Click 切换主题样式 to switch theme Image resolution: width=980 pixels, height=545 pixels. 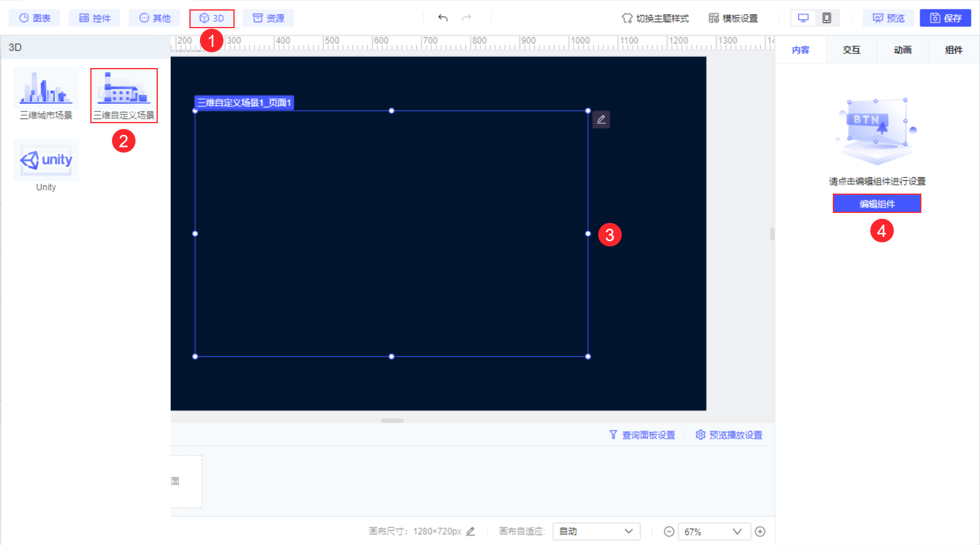pos(655,18)
